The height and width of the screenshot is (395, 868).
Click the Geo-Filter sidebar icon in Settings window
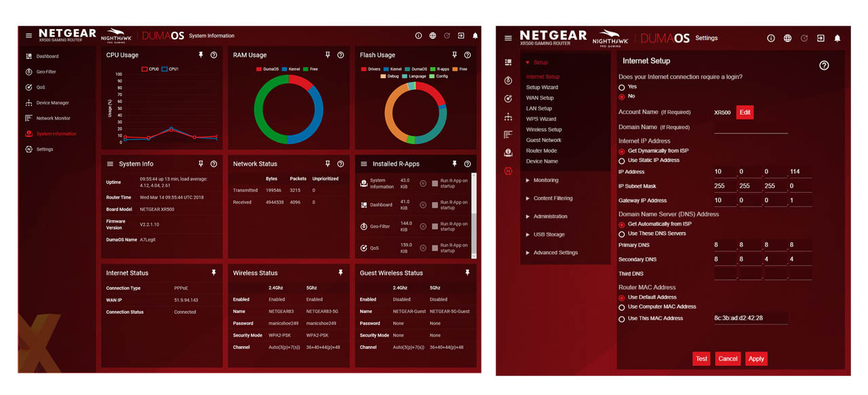pos(509,80)
